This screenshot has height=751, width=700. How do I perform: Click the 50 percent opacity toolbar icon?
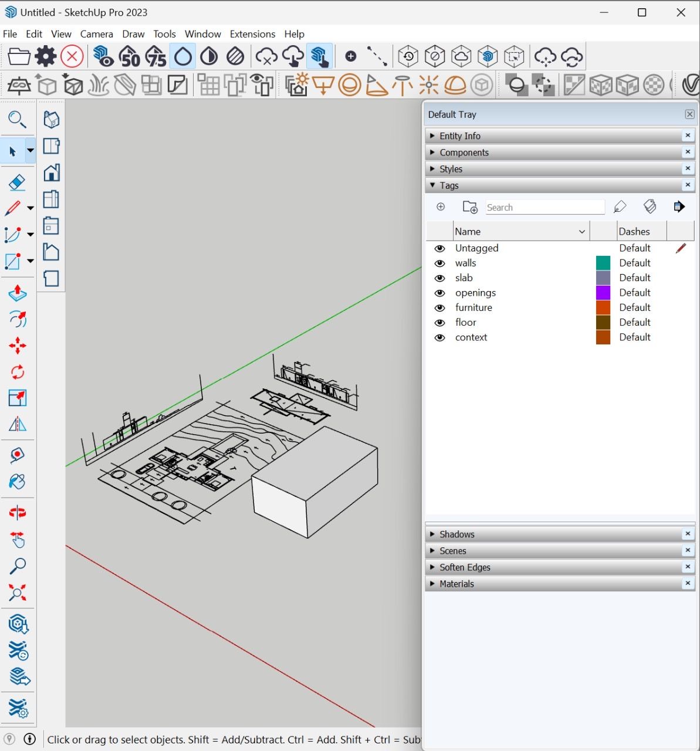tap(129, 56)
